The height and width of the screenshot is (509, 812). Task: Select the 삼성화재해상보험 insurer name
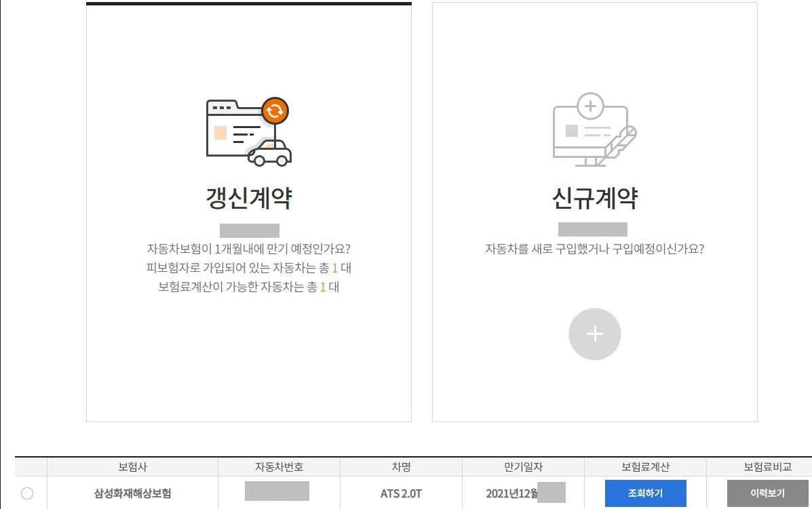click(x=132, y=493)
